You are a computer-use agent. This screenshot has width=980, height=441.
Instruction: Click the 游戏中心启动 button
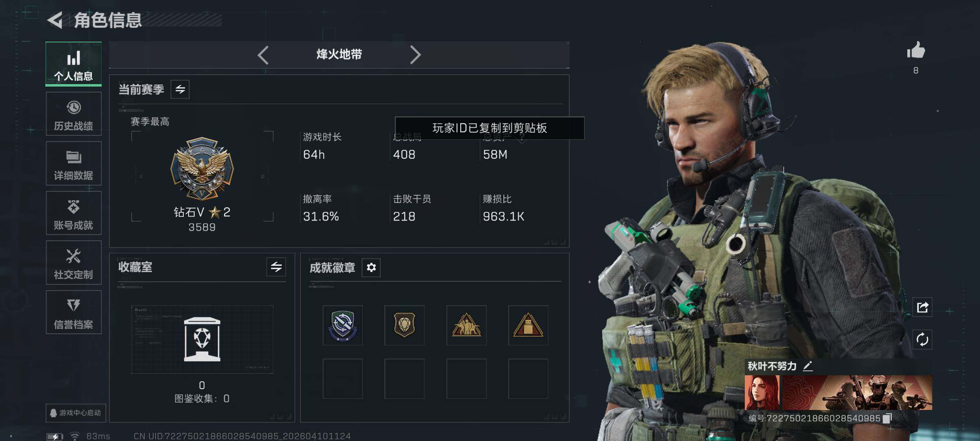(x=76, y=413)
